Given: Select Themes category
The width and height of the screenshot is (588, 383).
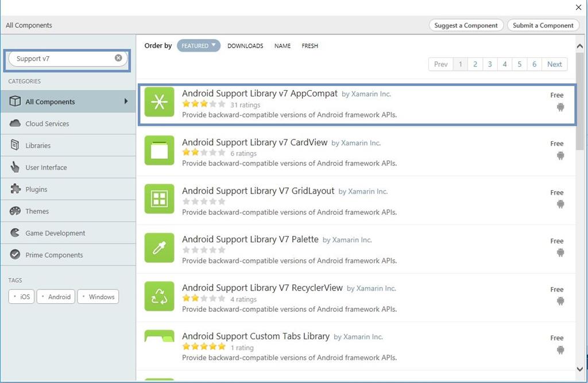Looking at the screenshot, I should [x=68, y=211].
